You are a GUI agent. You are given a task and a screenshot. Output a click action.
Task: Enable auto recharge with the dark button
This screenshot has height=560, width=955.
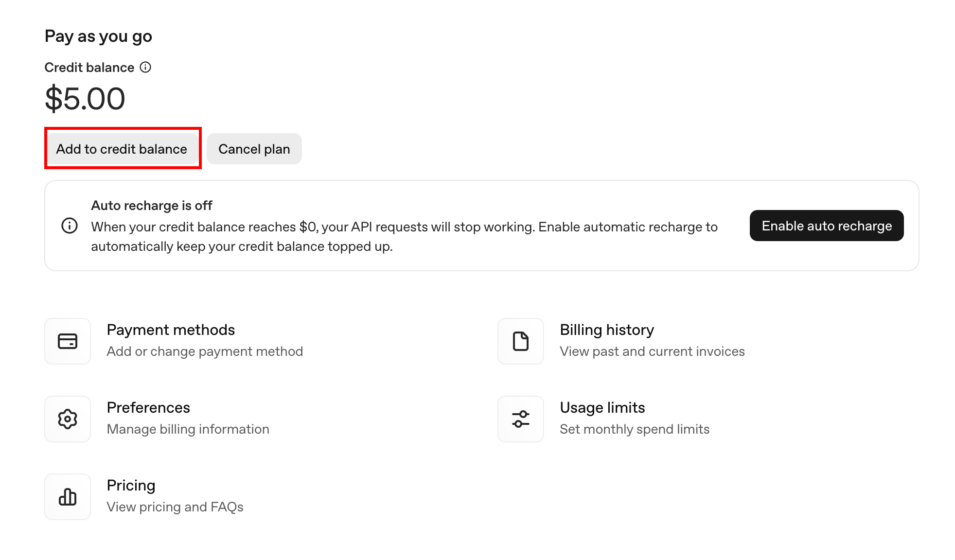pyautogui.click(x=826, y=226)
